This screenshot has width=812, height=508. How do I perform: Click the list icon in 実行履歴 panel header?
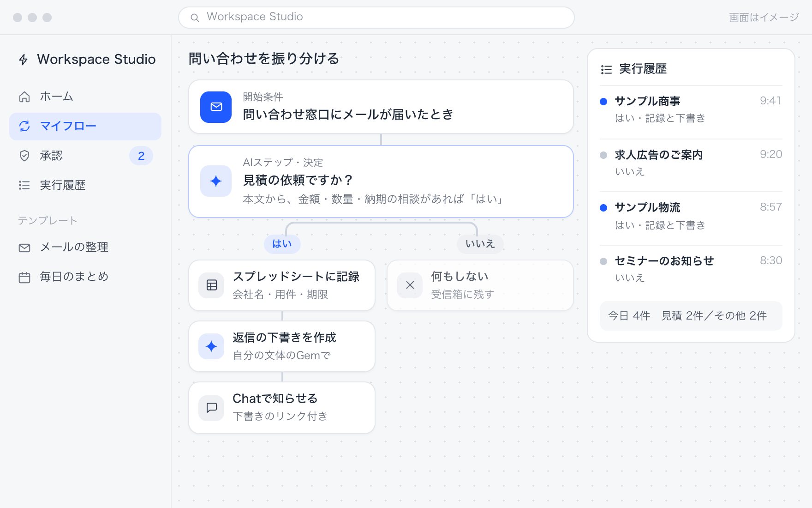[606, 69]
